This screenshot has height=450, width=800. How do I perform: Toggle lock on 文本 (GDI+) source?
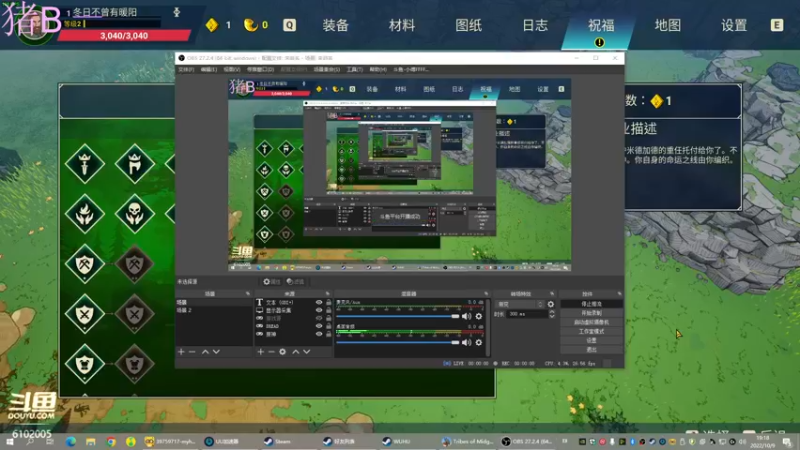click(x=329, y=303)
